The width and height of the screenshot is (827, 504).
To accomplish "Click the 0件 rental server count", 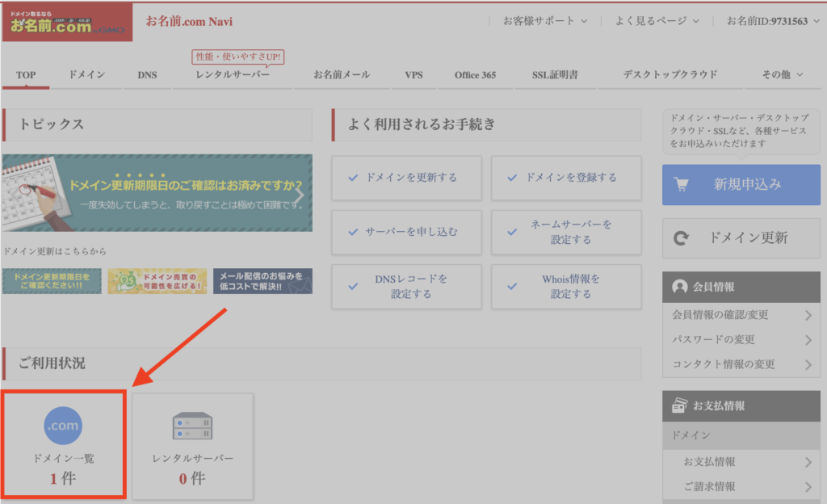I will tap(192, 479).
